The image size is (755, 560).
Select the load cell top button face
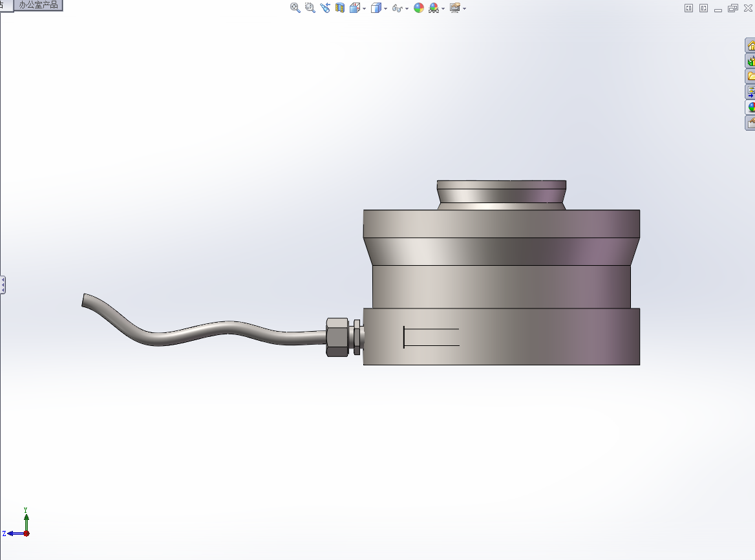[501, 185]
